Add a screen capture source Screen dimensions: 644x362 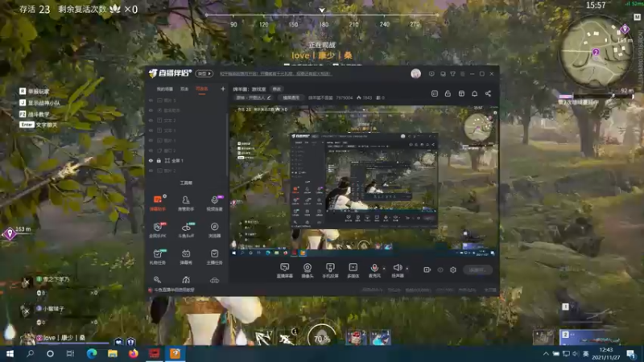284,270
